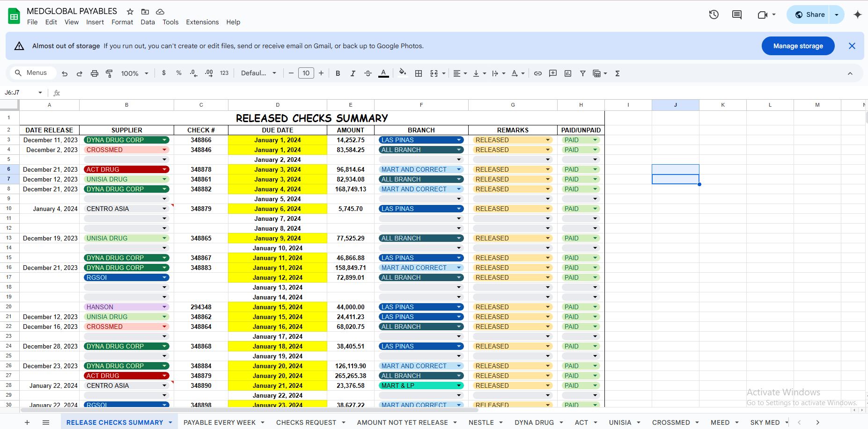Switch to PAYABLE EVERY WEEK tab

pos(219,422)
